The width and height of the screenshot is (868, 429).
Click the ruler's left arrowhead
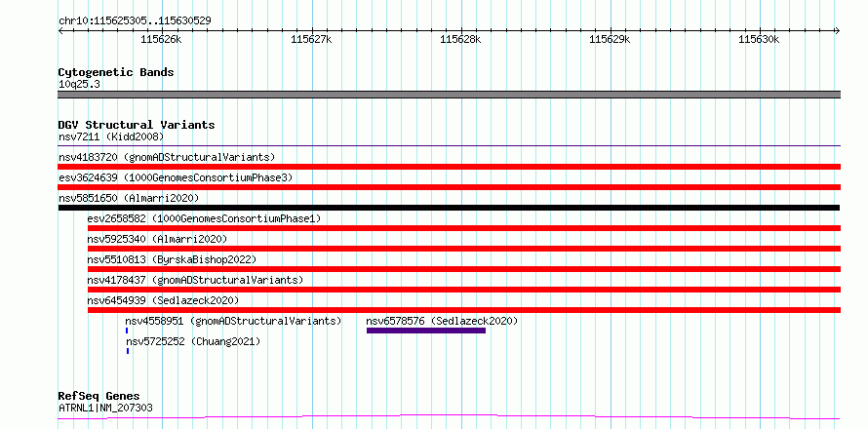61,30
